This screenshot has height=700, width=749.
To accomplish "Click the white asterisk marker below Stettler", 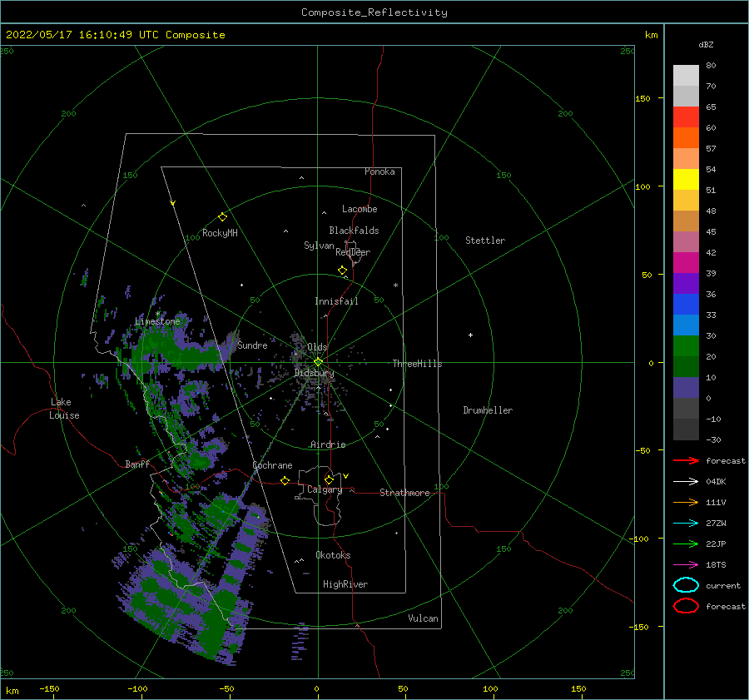I will [x=395, y=285].
